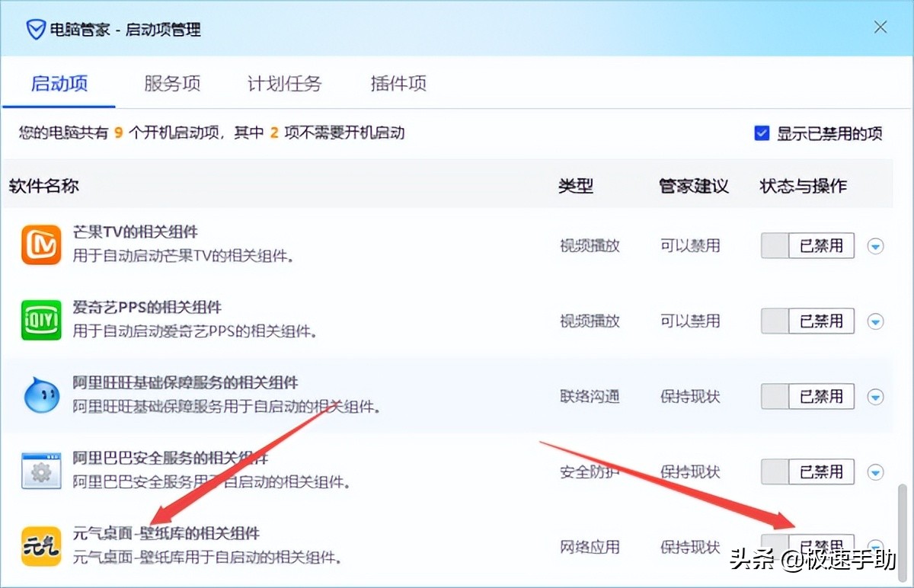The height and width of the screenshot is (588, 914).
Task: Open the dropdown arrow beside 阿里巴巴安全服务
Action: pyautogui.click(x=874, y=471)
